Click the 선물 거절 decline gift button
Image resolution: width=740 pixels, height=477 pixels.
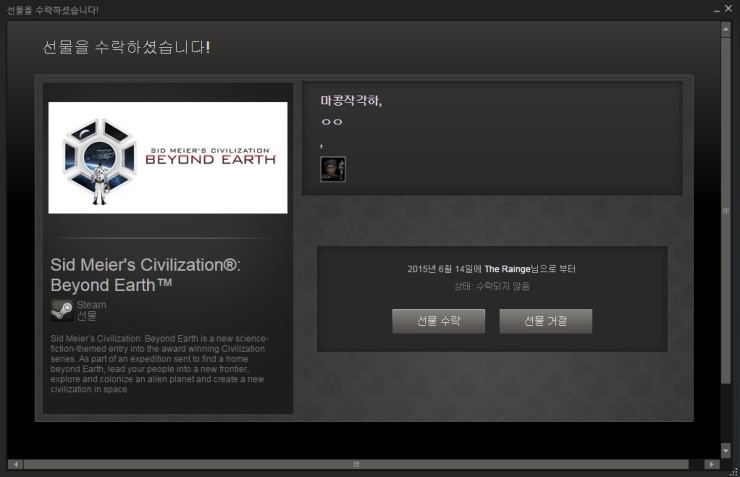pos(546,321)
